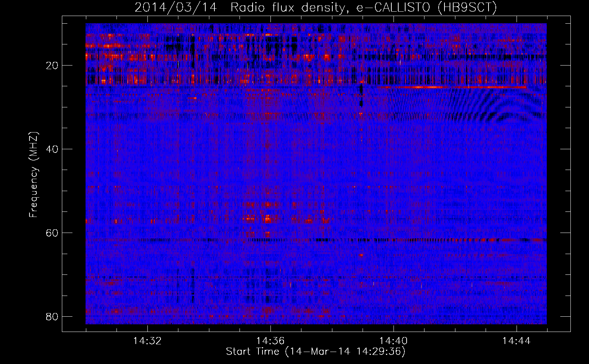The width and height of the screenshot is (589, 364).
Task: Click the "Start Time (14-Mar-14 14:29:36)" axis label
Action: click(x=316, y=352)
